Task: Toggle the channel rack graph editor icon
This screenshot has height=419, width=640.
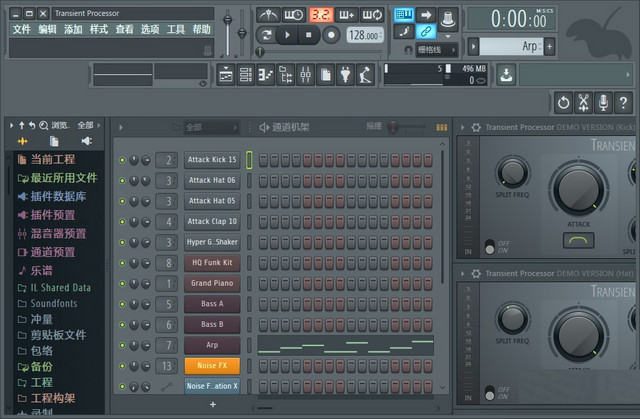Action: point(442,127)
